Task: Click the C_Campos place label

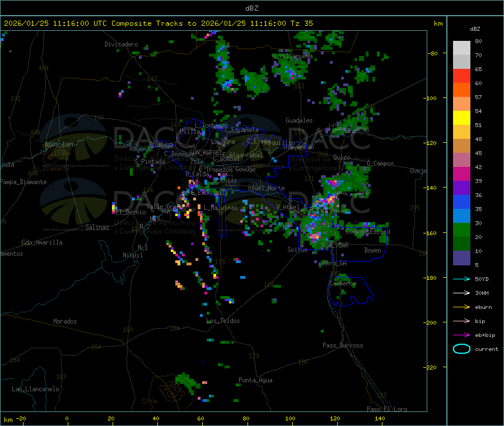Action: coord(380,163)
